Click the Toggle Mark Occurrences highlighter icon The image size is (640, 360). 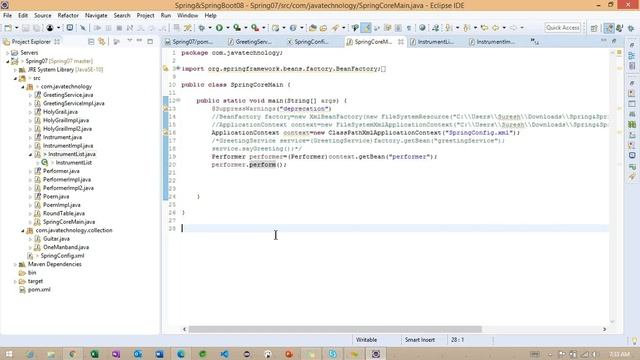366,28
